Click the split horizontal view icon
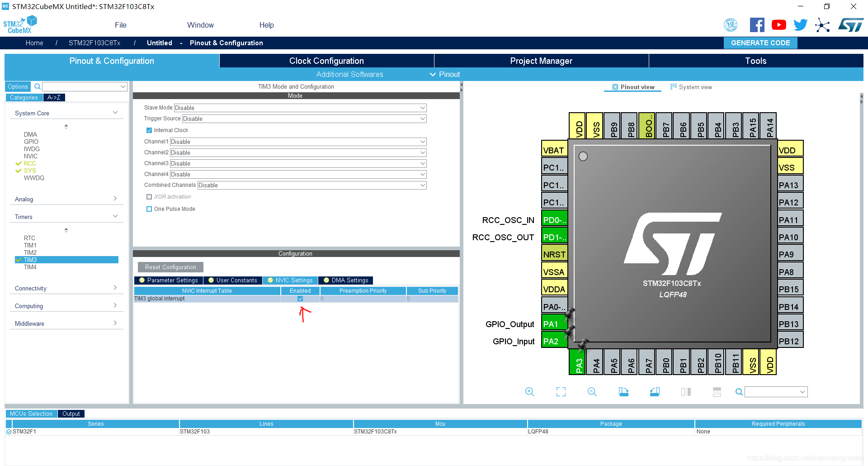This screenshot has width=868, height=466. coord(717,392)
